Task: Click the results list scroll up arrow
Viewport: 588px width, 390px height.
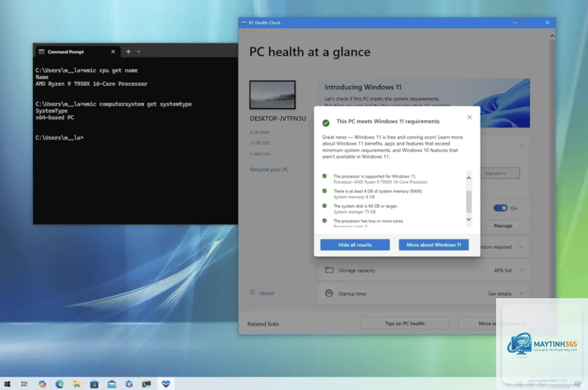Action: [469, 178]
